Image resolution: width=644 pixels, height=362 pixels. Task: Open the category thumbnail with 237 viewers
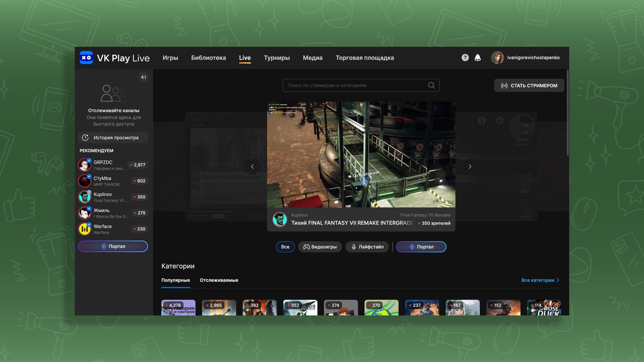point(422,308)
